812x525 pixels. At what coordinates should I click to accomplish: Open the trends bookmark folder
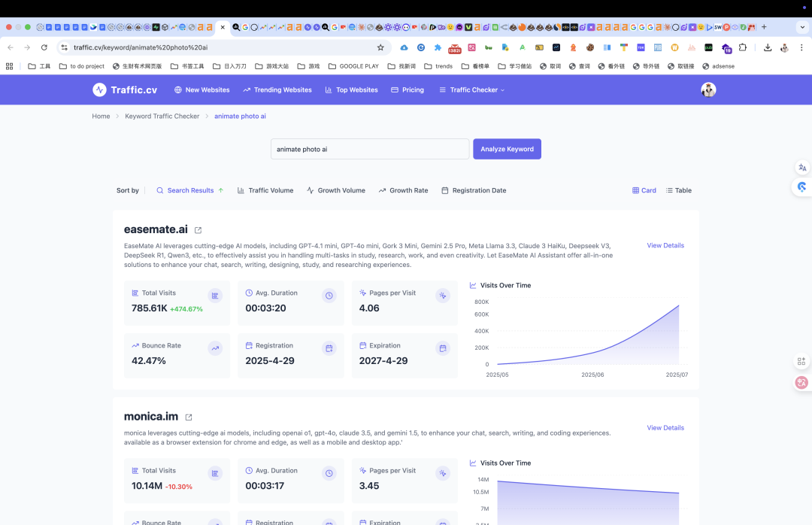coord(438,66)
